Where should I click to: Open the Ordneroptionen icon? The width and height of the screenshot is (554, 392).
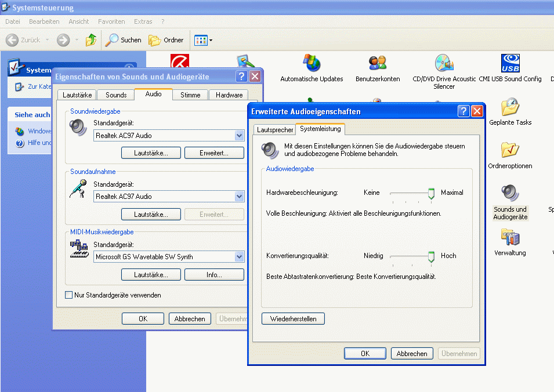(x=510, y=150)
